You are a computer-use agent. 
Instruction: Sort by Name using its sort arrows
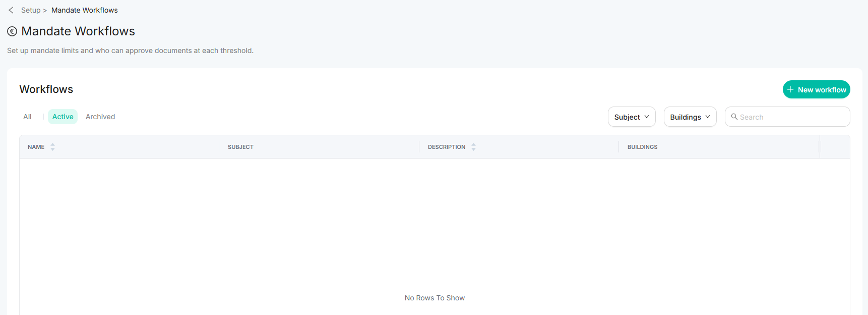[x=52, y=147]
